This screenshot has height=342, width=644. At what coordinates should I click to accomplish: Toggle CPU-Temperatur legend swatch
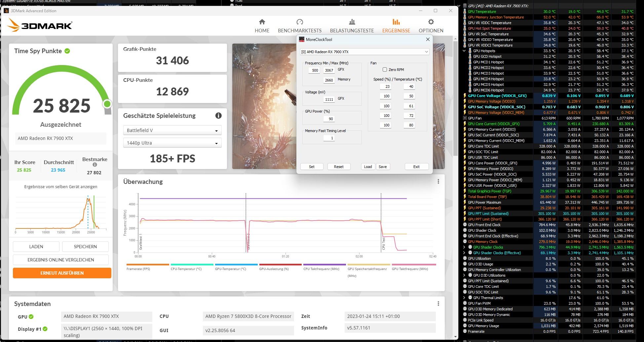pyautogui.click(x=192, y=264)
